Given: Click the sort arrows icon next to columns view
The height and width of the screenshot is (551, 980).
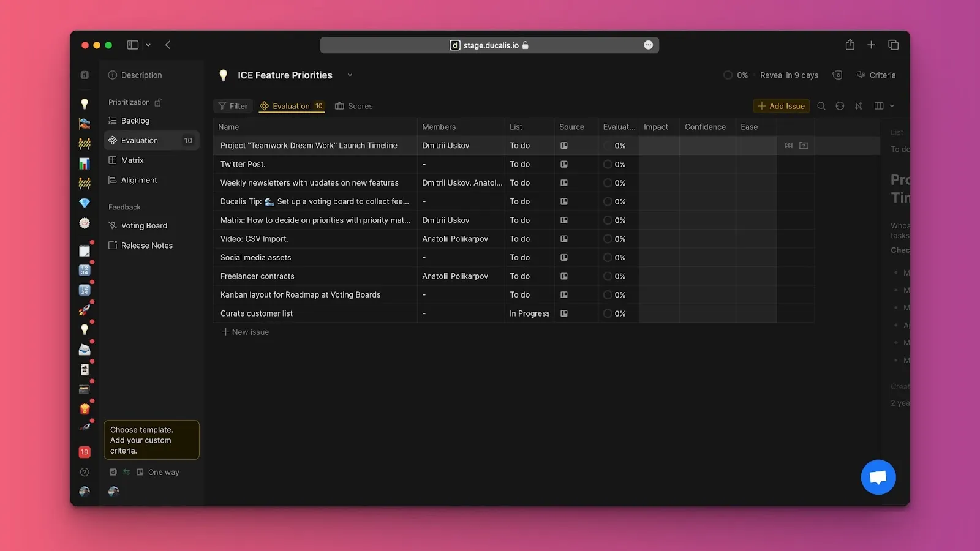Looking at the screenshot, I should [x=859, y=106].
